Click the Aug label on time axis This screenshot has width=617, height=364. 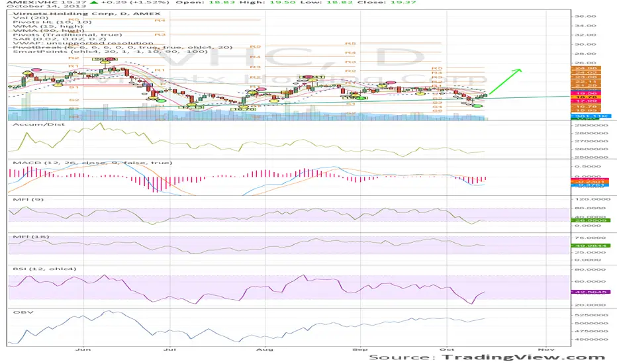264,349
